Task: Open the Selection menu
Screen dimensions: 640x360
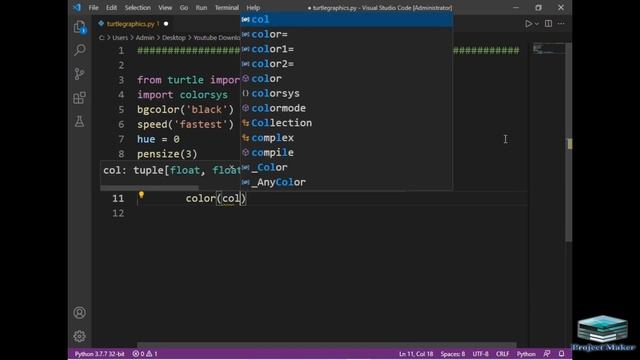Action: pos(138,7)
